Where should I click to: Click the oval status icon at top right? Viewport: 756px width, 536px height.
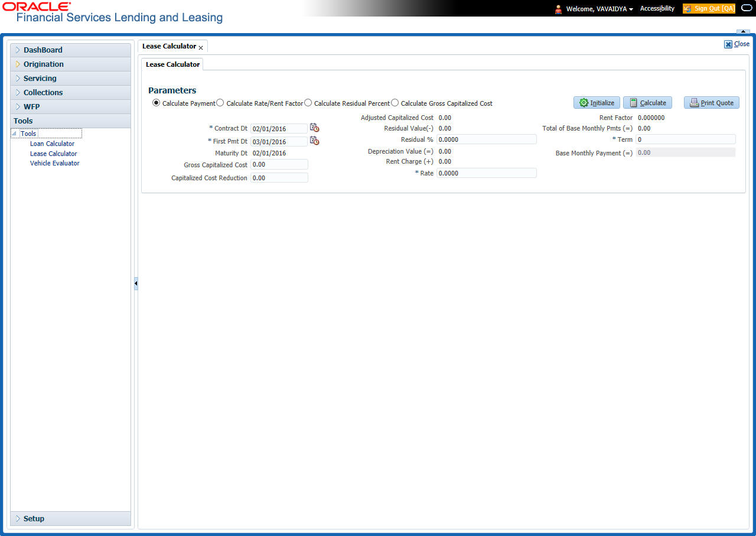click(746, 8)
